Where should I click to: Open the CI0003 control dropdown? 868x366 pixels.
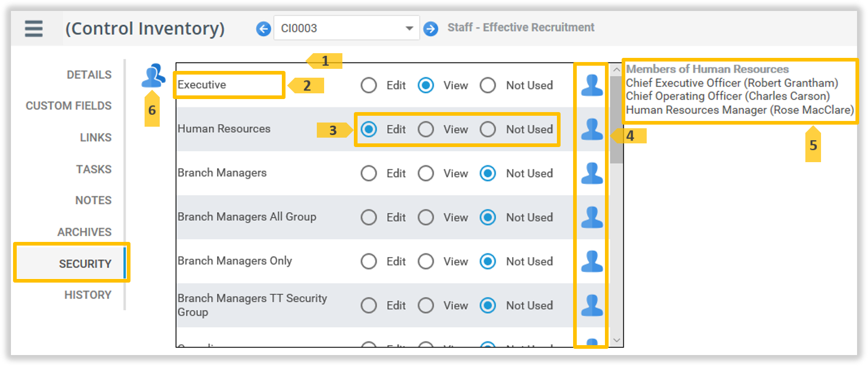(409, 29)
